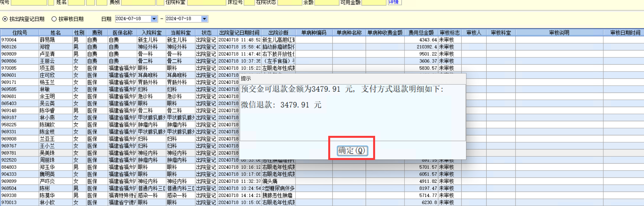Click the 出院诊断 column header
The height and width of the screenshot is (206, 644).
278,33
